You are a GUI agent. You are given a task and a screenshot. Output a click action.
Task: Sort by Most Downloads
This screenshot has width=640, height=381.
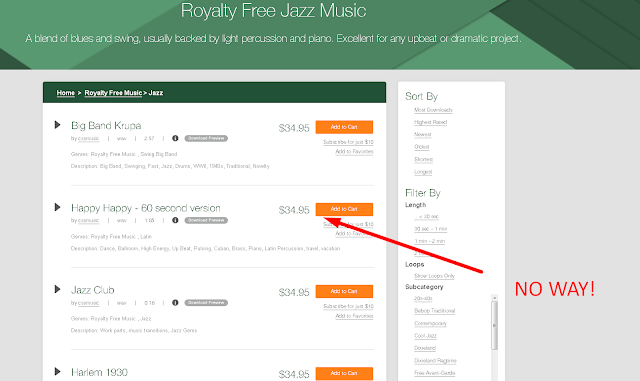(x=433, y=110)
